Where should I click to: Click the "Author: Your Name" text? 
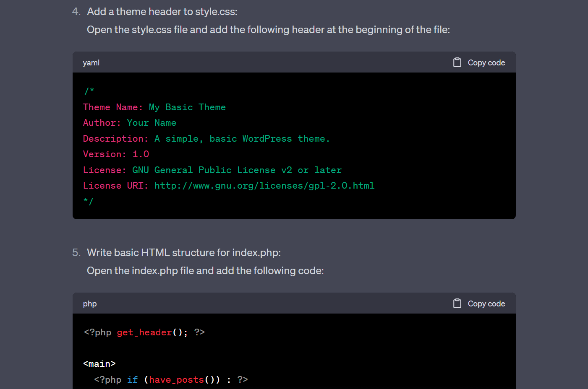coord(129,122)
